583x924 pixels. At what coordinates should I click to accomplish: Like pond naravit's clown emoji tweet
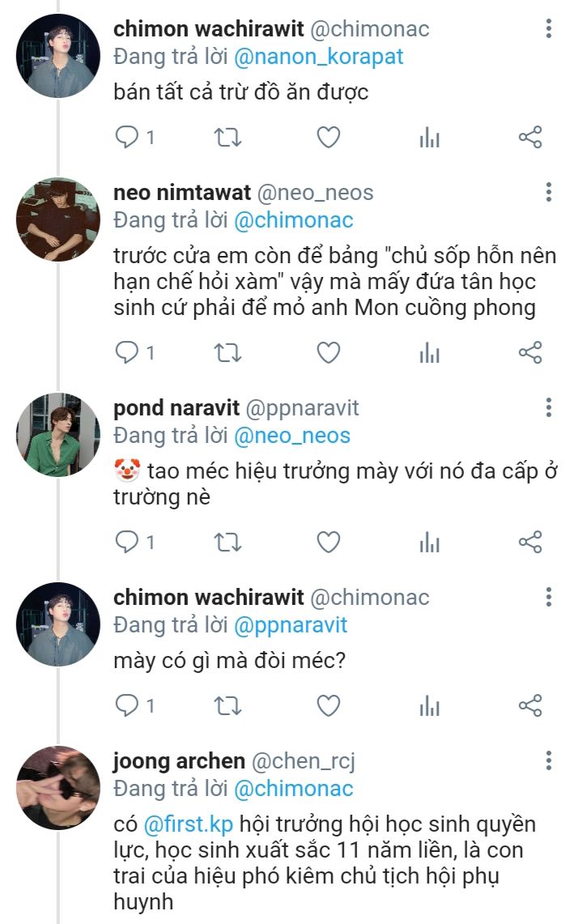pyautogui.click(x=328, y=543)
